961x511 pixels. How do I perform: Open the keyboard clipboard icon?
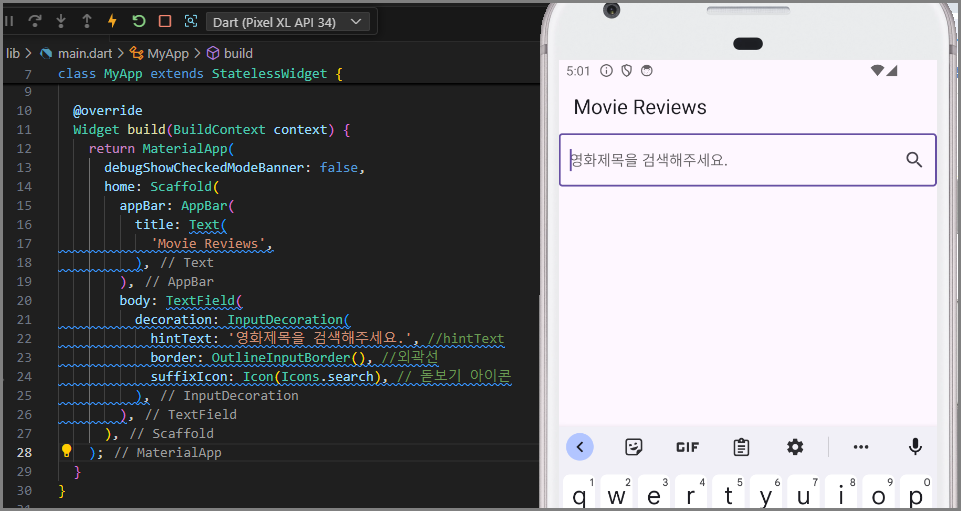pos(741,447)
